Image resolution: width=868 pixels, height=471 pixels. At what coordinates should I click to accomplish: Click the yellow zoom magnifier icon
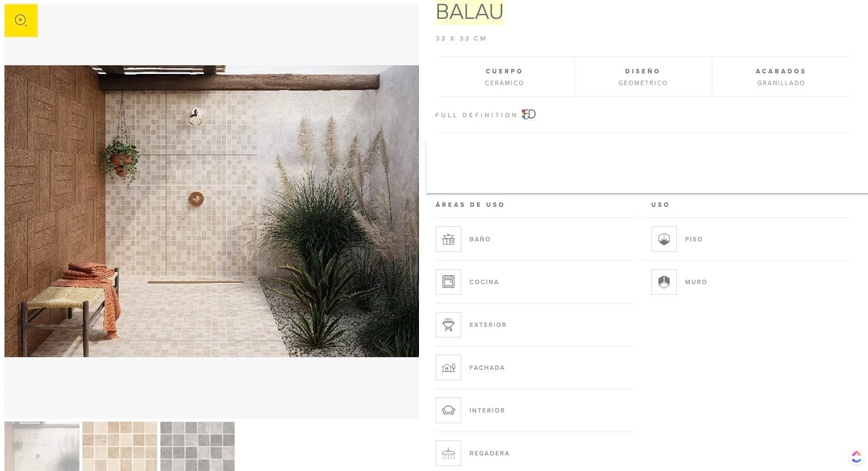(x=21, y=21)
